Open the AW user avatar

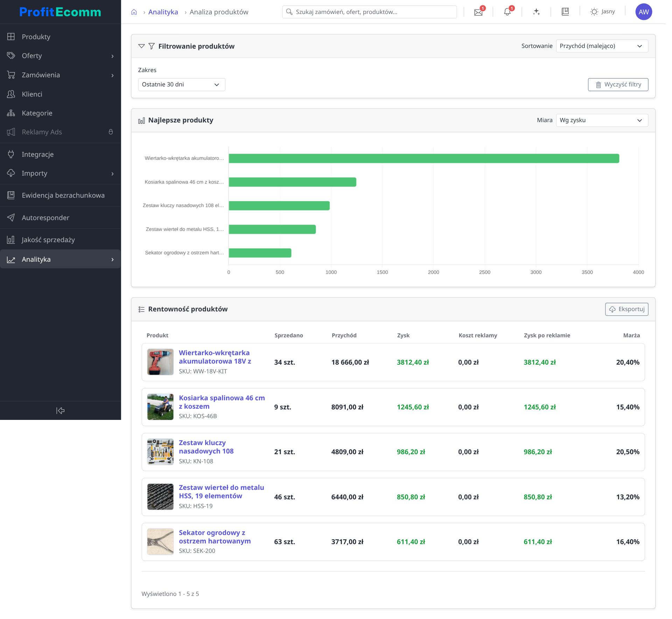point(644,12)
